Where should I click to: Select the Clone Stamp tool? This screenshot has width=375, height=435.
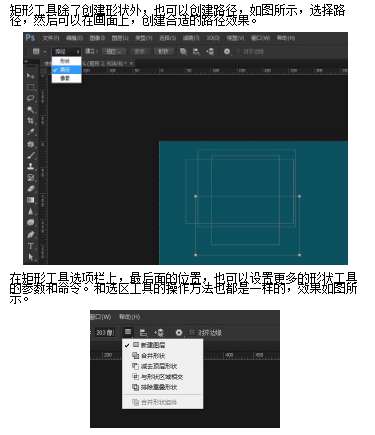tap(31, 166)
